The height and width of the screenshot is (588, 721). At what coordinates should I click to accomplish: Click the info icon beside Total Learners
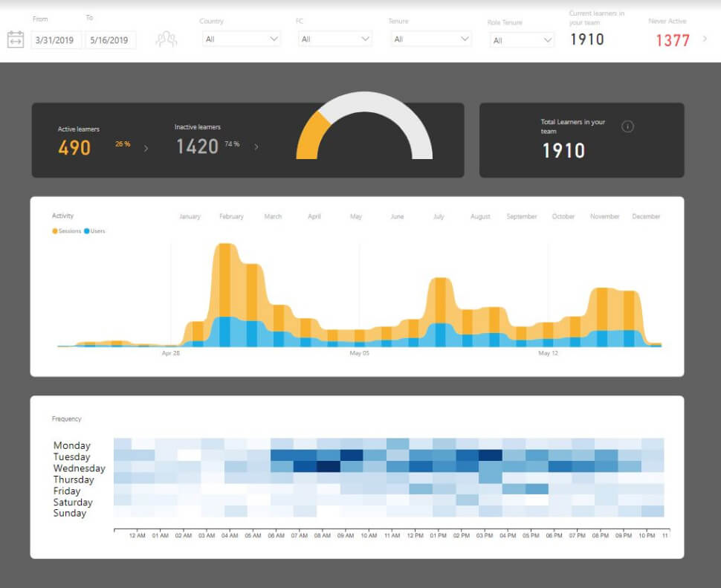pos(627,126)
